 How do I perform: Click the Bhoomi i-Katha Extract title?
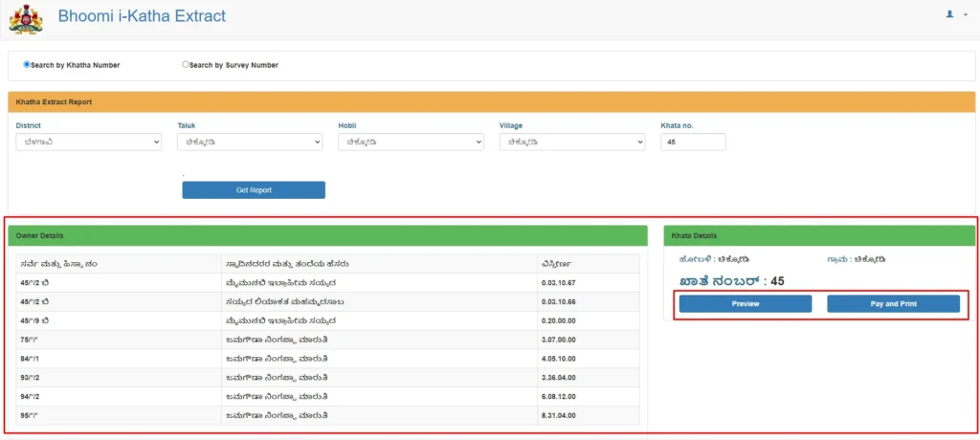coord(142,16)
